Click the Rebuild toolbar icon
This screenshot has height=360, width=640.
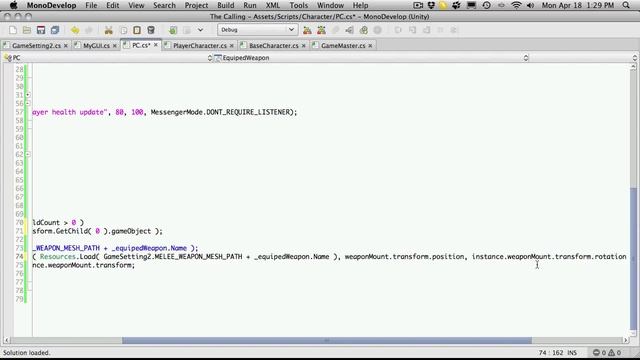[321, 30]
